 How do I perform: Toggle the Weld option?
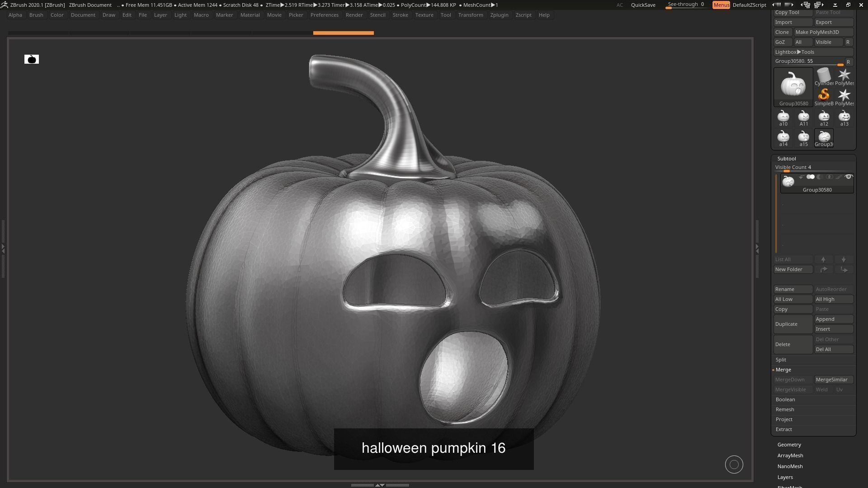click(x=822, y=389)
